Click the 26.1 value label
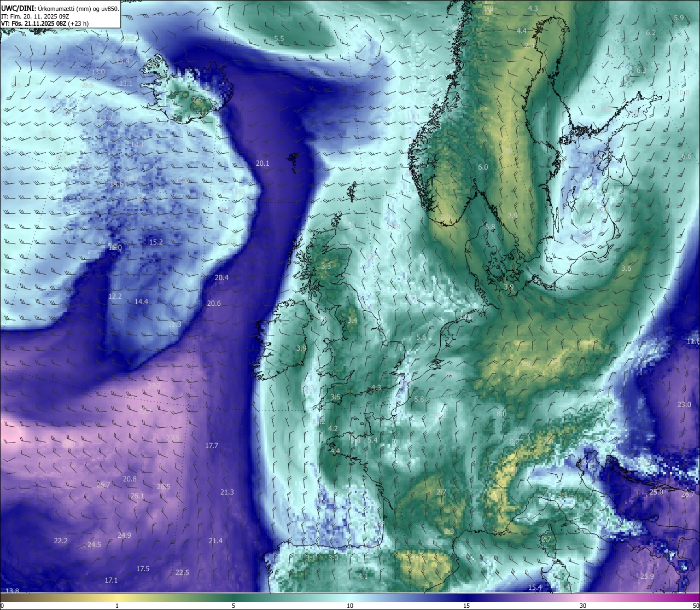This screenshot has height=610, width=700. [137, 496]
